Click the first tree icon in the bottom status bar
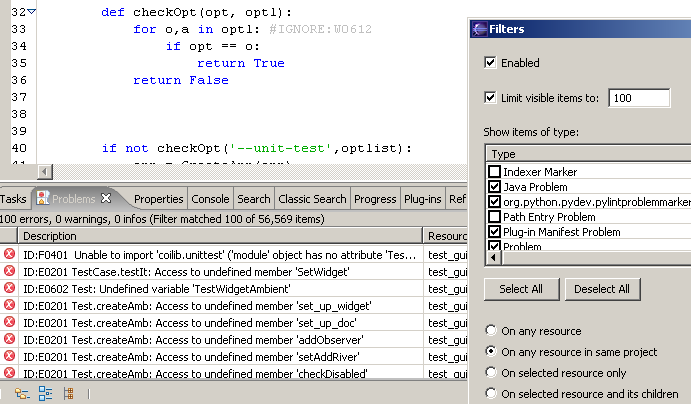Screen dimensions: 691x404 (21, 393)
